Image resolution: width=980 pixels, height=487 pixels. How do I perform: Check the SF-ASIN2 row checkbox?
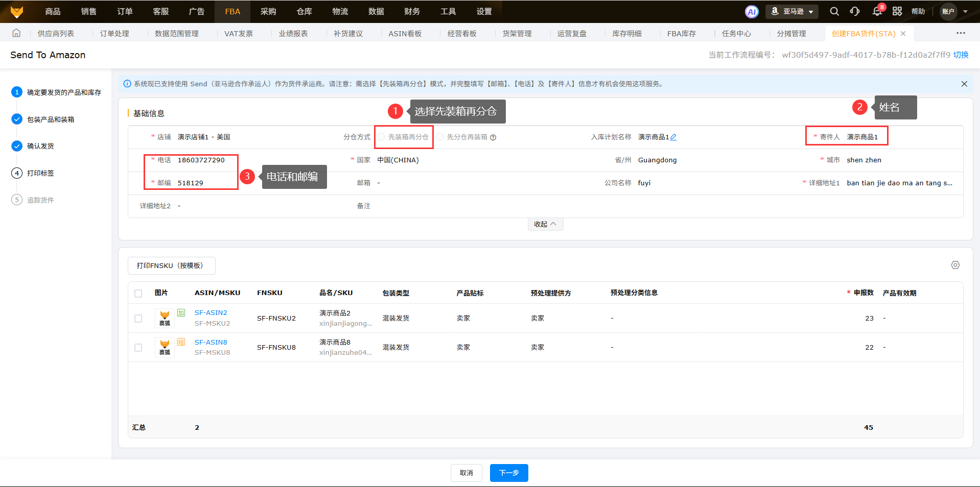138,319
